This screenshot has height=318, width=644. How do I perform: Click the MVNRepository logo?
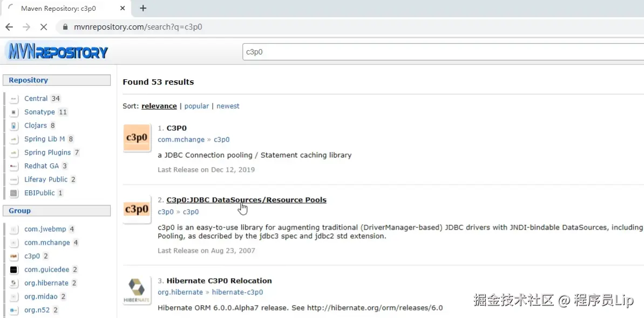pyautogui.click(x=57, y=52)
